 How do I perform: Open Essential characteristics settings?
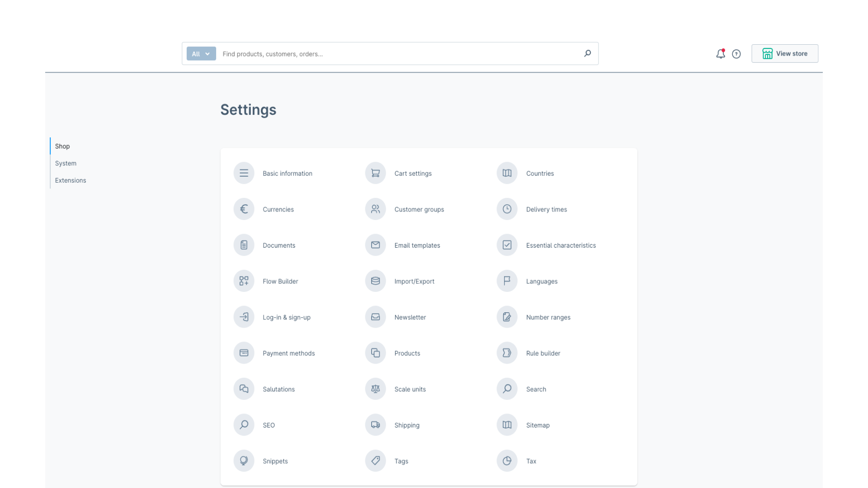(x=561, y=245)
